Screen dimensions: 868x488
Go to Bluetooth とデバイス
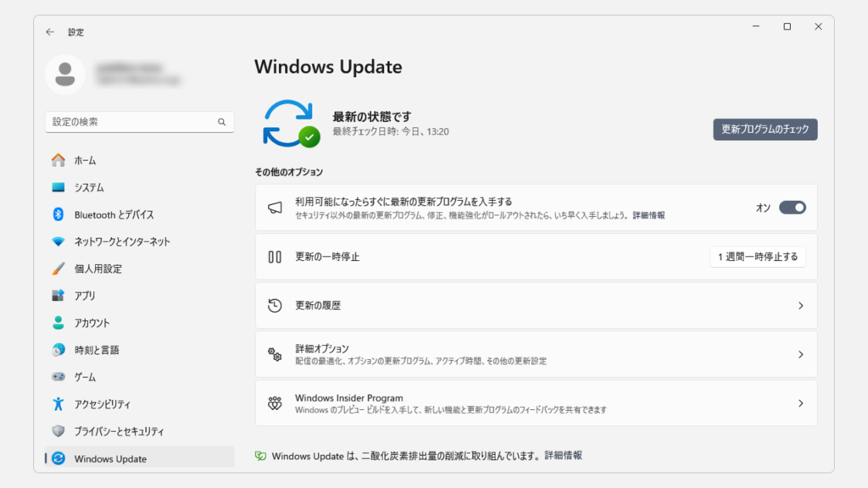click(x=140, y=214)
